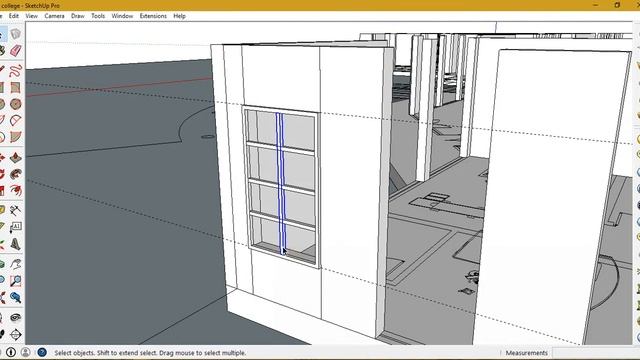
Task: Click the Previous view tool
Action: pyautogui.click(x=16, y=298)
